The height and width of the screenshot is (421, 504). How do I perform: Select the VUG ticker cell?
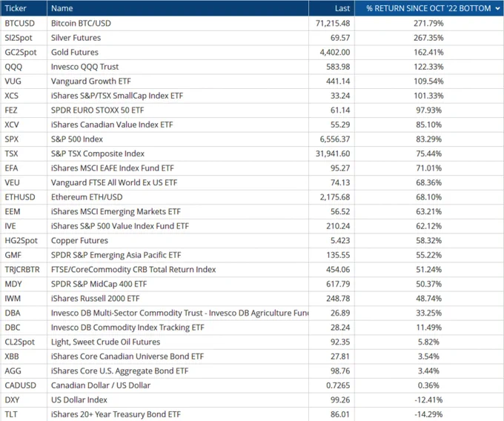click(x=24, y=82)
